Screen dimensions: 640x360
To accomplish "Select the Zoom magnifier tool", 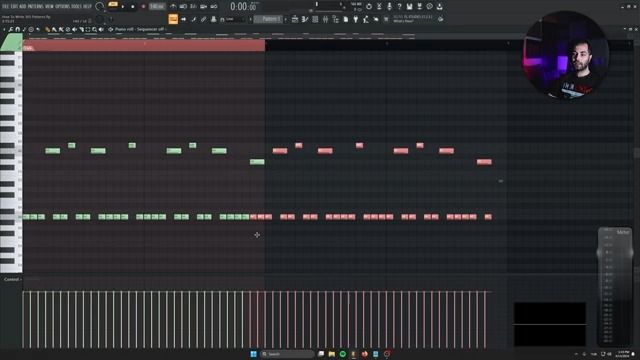I will 95,29.
